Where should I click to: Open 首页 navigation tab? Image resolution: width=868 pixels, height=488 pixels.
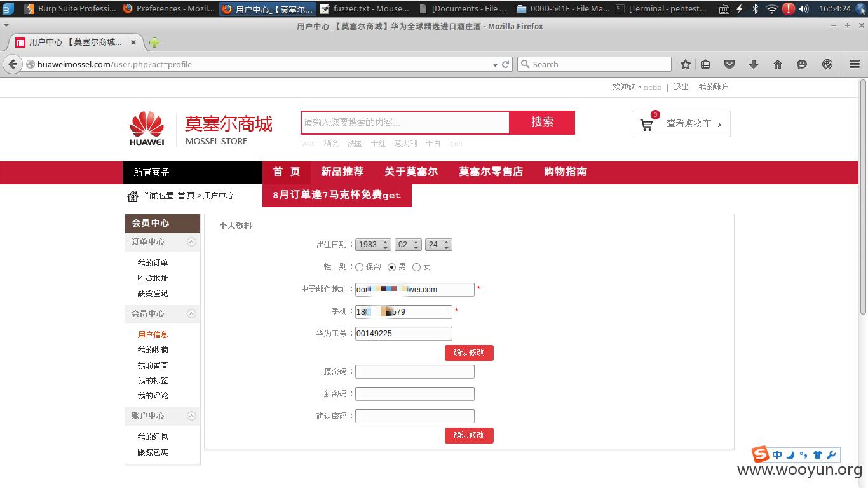pyautogui.click(x=287, y=172)
